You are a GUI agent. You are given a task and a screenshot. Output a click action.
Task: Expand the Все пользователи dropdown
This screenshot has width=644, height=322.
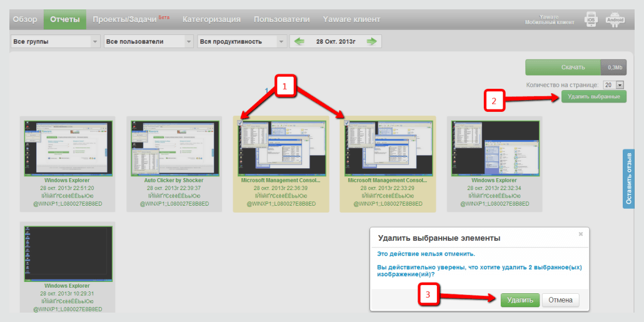pyautogui.click(x=148, y=41)
